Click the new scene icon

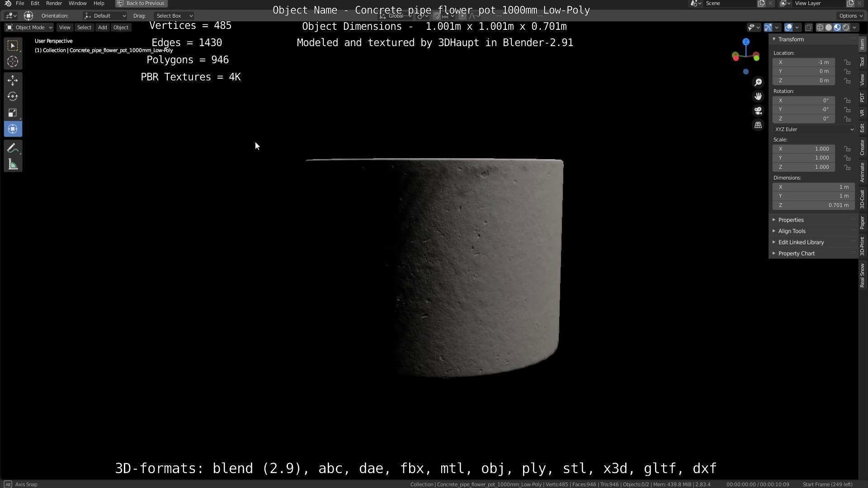761,3
